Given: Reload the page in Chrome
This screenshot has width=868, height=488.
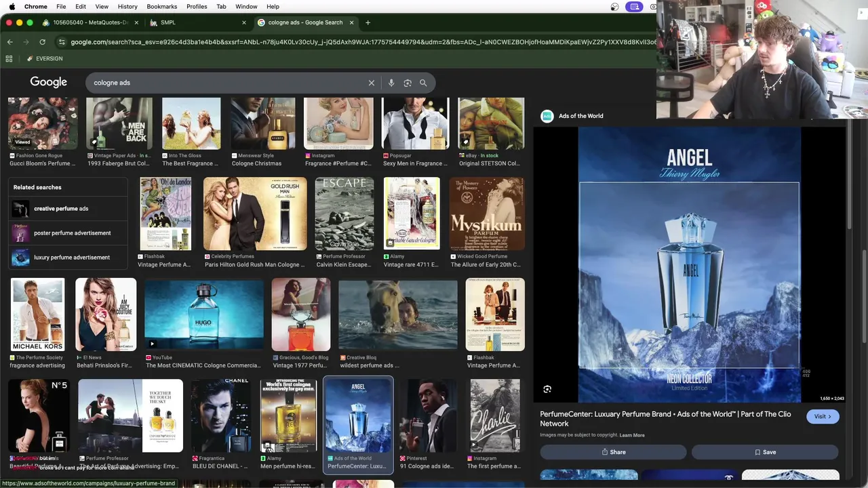Looking at the screenshot, I should (42, 42).
